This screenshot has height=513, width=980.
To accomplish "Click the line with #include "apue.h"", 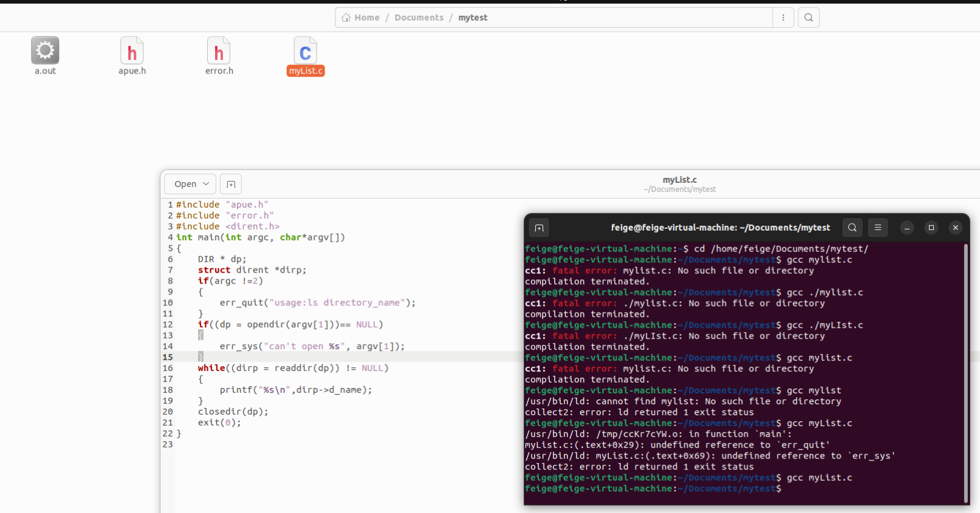I will pos(222,205).
